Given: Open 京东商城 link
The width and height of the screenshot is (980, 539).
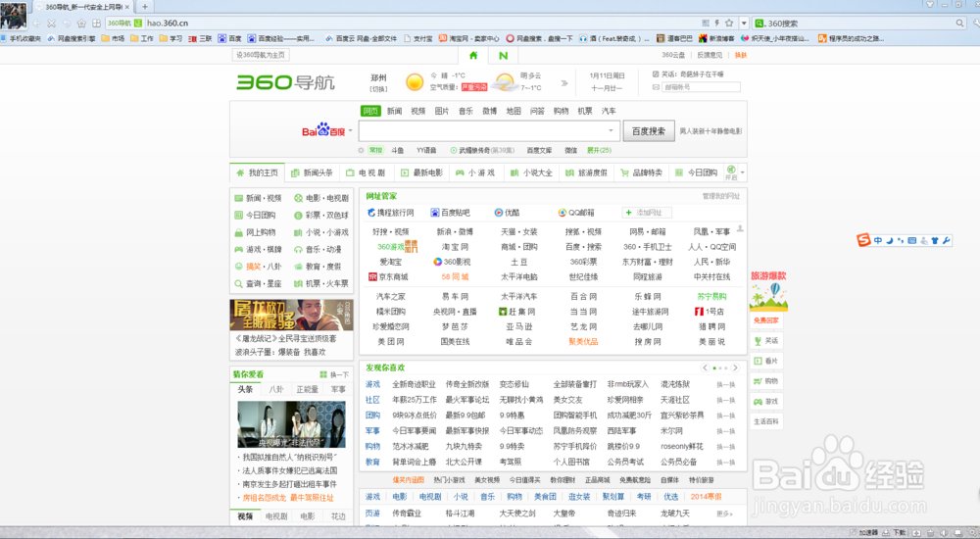Looking at the screenshot, I should pos(388,277).
